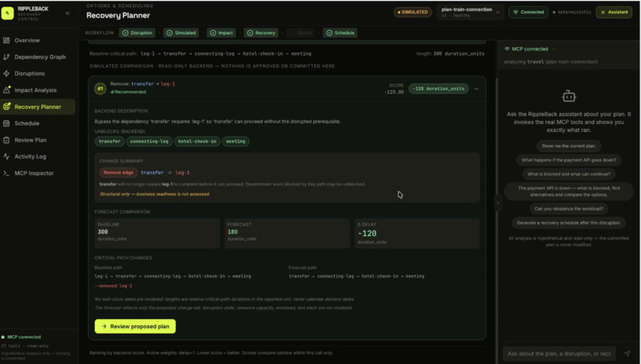Collapse the #1 recovery option card

476,89
